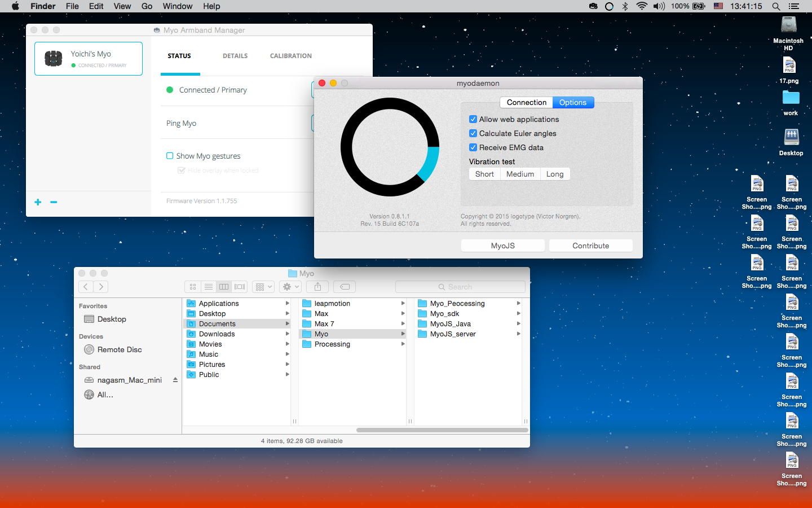The width and height of the screenshot is (812, 508).
Task: Click the Finder Share toolbar button
Action: pyautogui.click(x=317, y=287)
